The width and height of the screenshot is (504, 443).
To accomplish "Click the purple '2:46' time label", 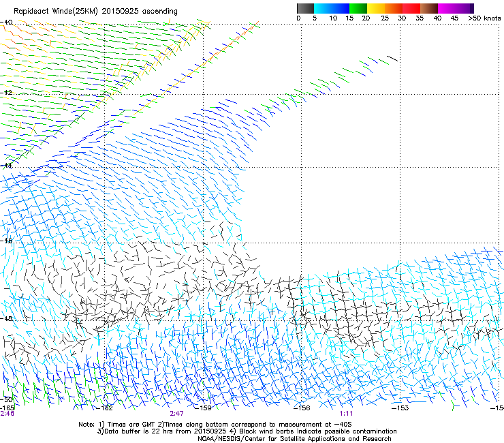I will point(7,414).
